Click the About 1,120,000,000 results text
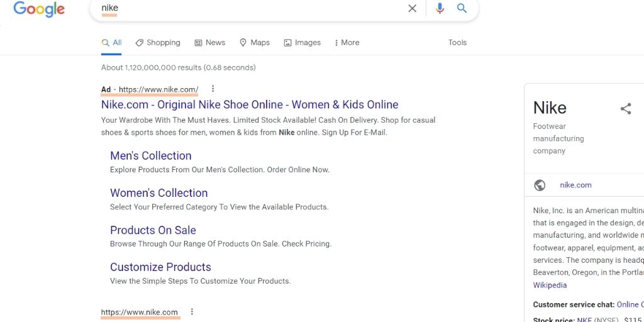The image size is (644, 322). point(178,67)
